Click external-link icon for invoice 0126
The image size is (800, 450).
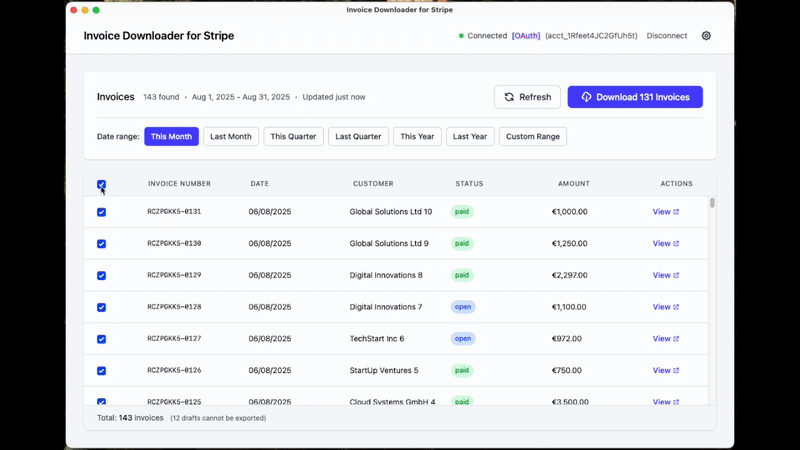pyautogui.click(x=676, y=370)
